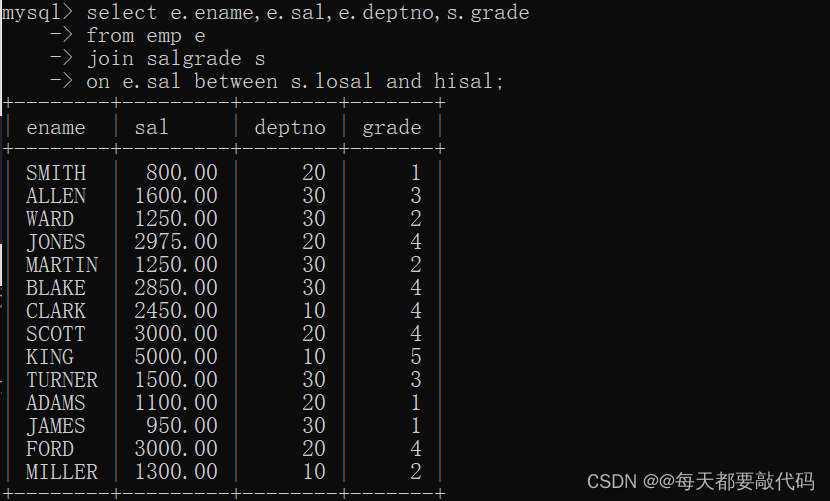Click MARTIN's salary 1250.00
830x501 pixels.
coord(176,265)
